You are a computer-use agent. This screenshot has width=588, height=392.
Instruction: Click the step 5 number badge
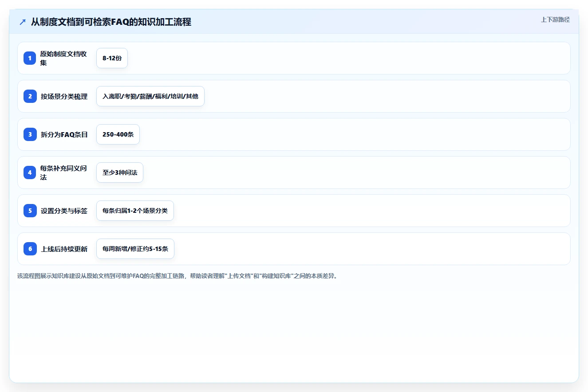pyautogui.click(x=30, y=211)
